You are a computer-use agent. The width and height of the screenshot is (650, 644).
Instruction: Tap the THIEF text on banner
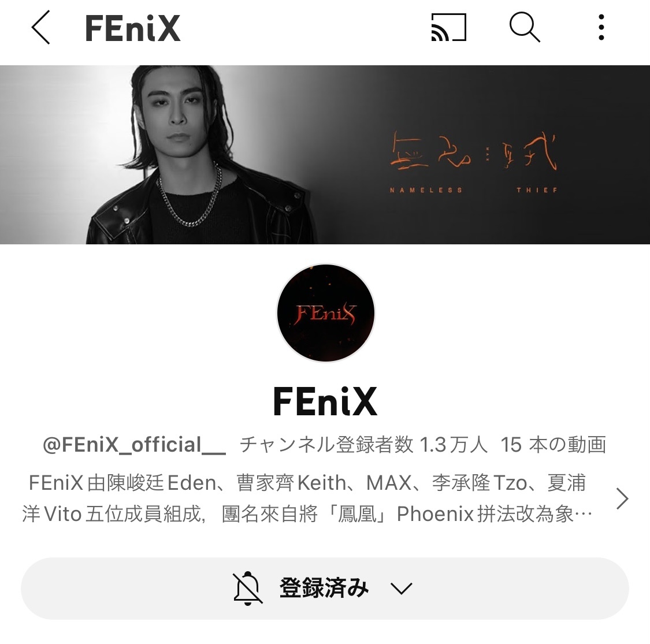[x=537, y=190]
